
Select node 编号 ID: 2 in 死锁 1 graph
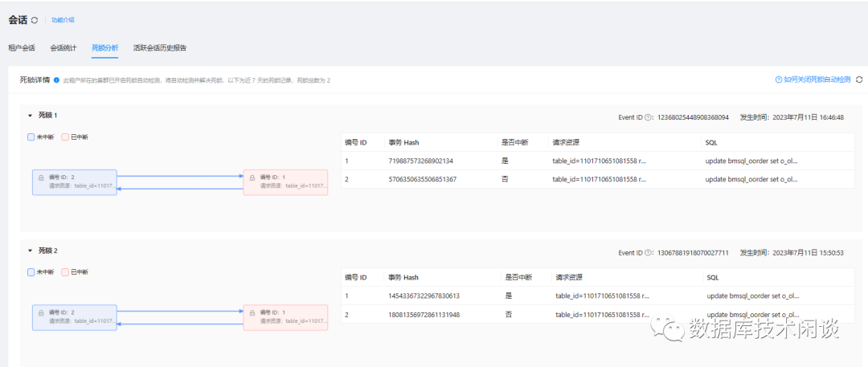(74, 182)
